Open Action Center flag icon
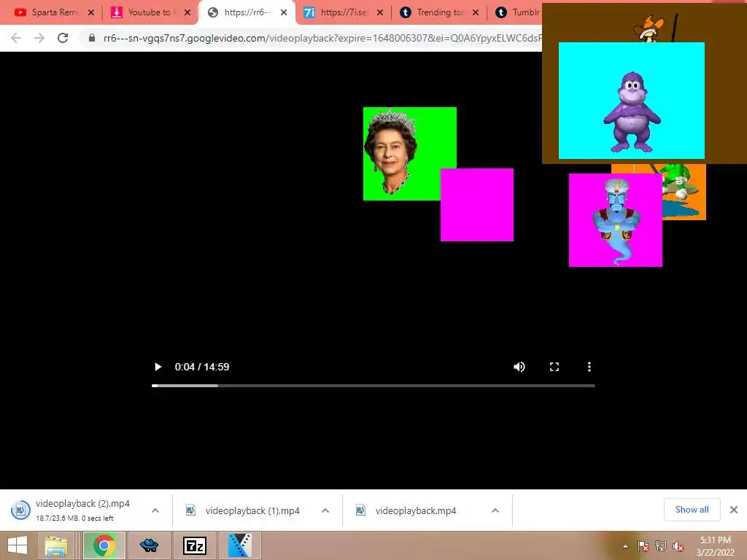Screen dimensions: 747x560 [x=643, y=546]
